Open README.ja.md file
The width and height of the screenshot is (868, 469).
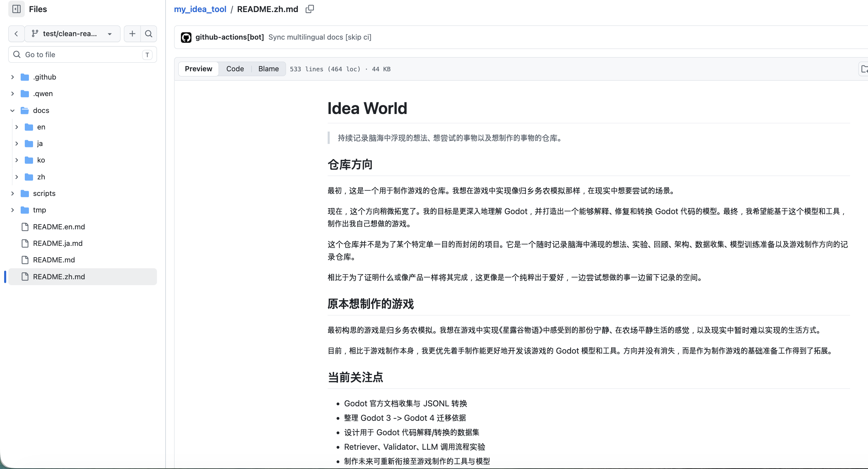pyautogui.click(x=58, y=243)
